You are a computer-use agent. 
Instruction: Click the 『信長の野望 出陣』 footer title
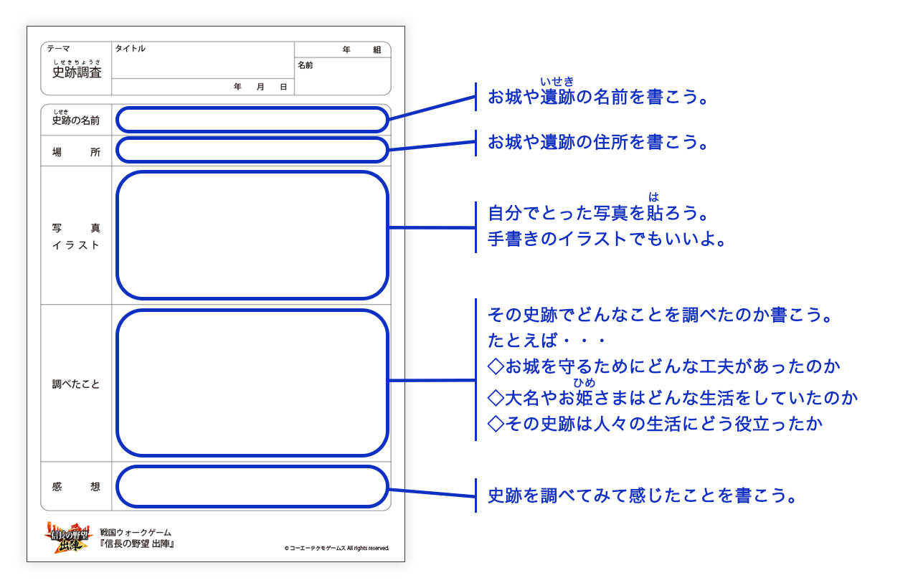(x=138, y=544)
